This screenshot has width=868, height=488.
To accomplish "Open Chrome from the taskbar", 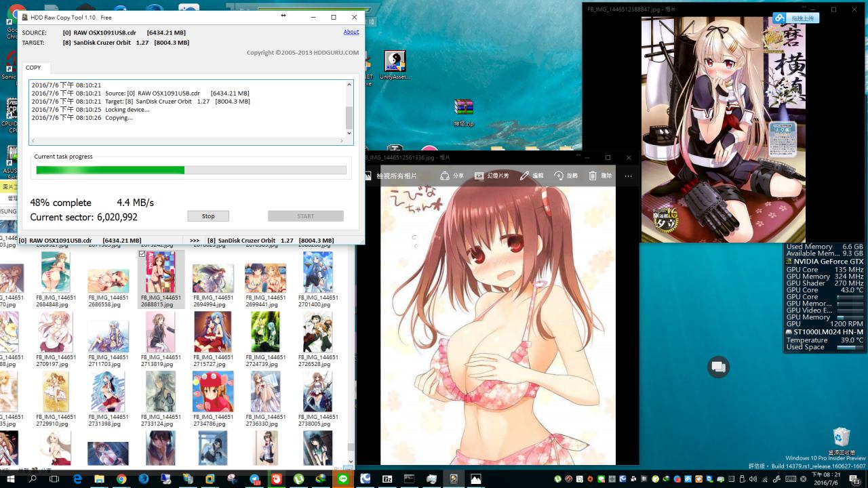I will point(121,479).
